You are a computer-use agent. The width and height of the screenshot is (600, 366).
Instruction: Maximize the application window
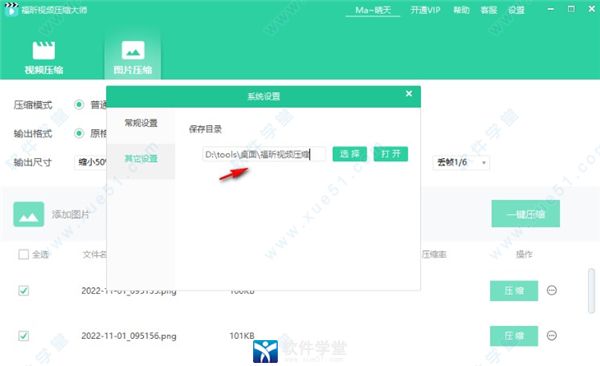coord(571,9)
